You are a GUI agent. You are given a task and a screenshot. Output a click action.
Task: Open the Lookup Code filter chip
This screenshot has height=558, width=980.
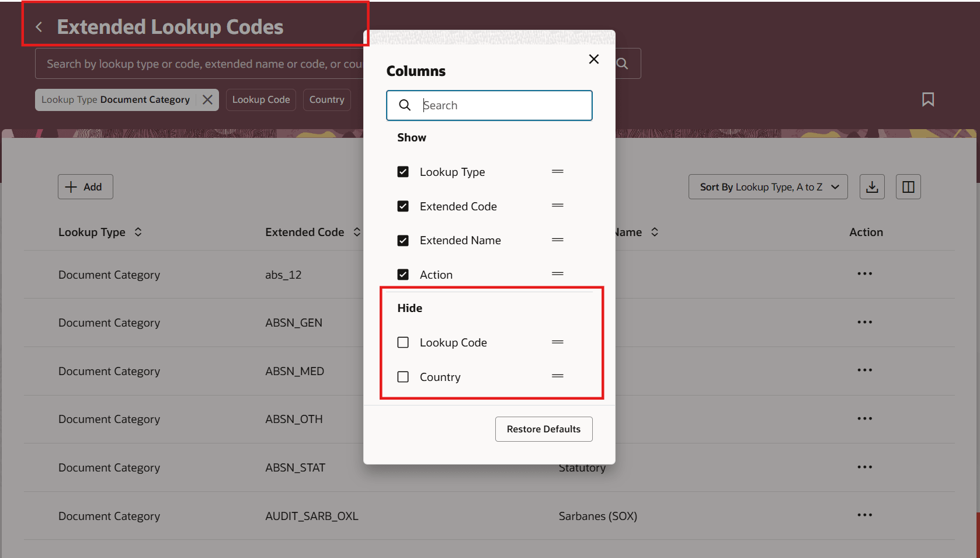261,100
